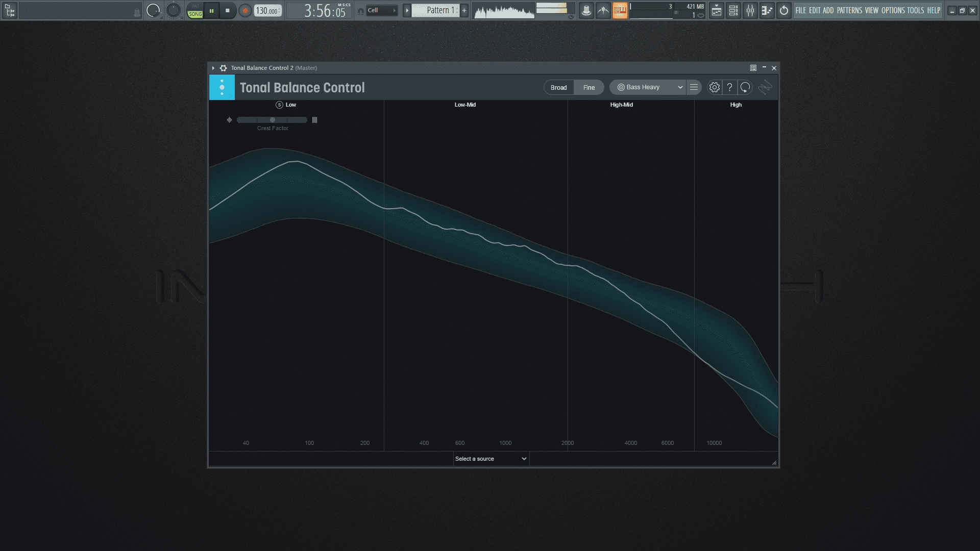Click the 3:56:05 time display
This screenshot has height=551, width=980.
click(x=325, y=10)
